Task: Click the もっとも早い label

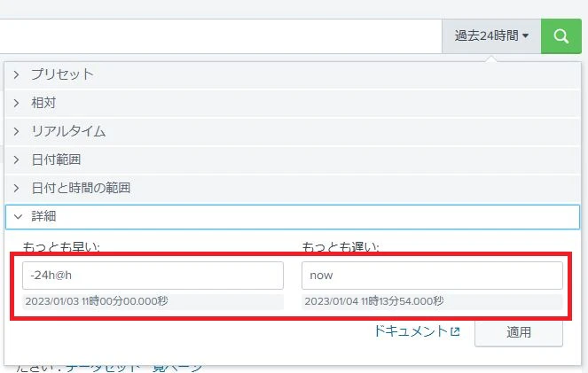Action: tap(61, 247)
